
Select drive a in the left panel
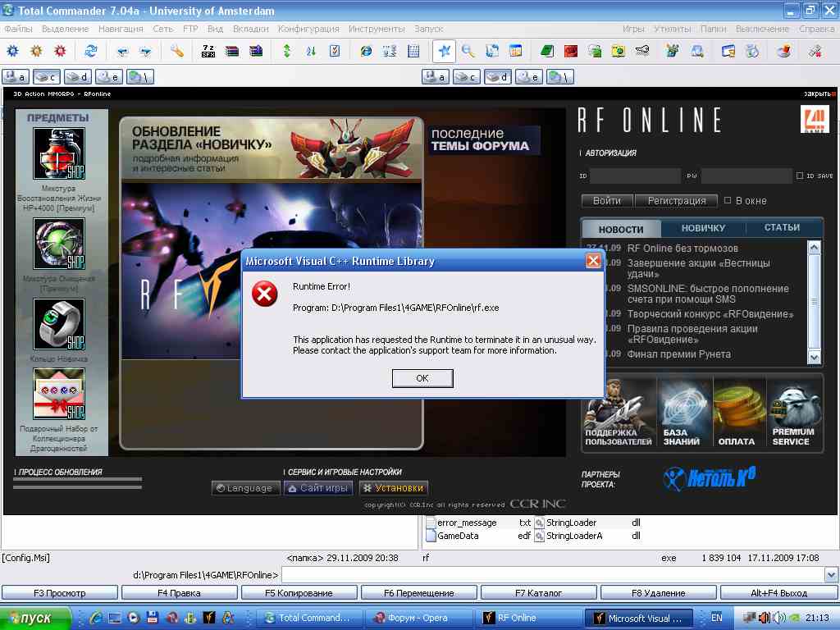[x=16, y=77]
